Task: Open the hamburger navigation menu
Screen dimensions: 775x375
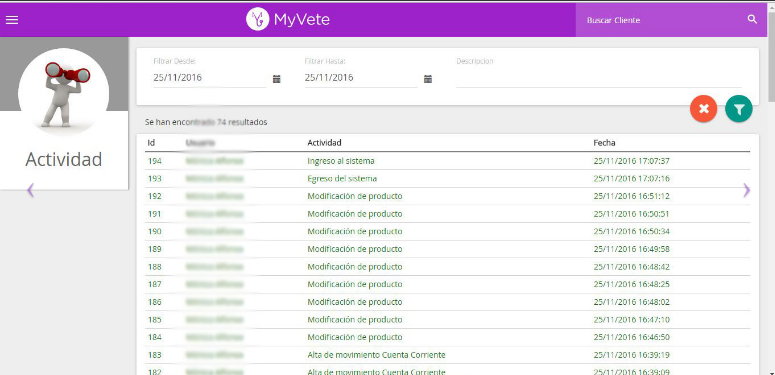Action: pos(12,20)
